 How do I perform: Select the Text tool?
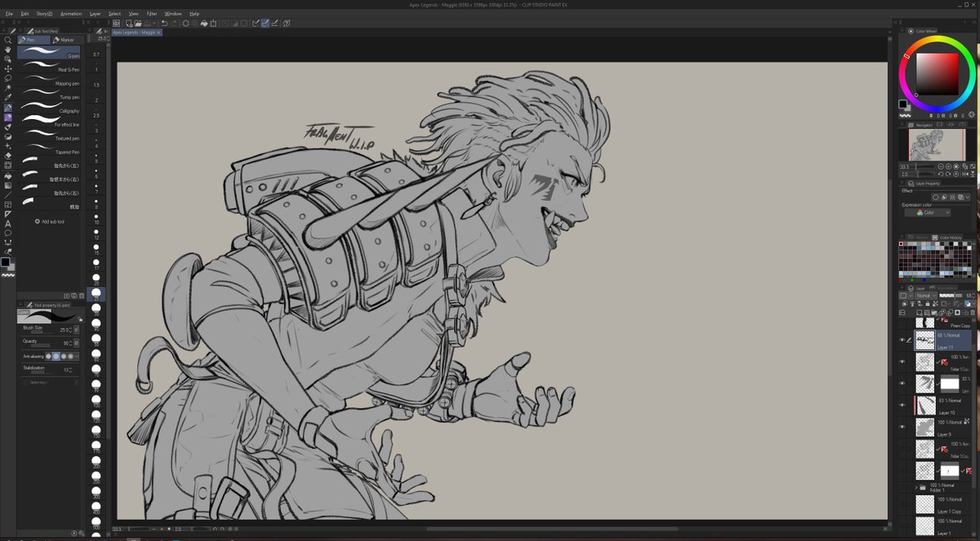8,224
